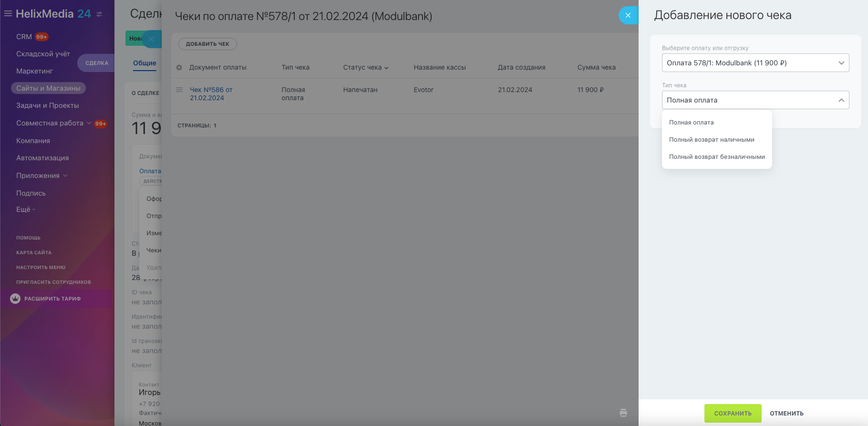Open Карта сайта link
This screenshot has width=868, height=426.
click(34, 252)
